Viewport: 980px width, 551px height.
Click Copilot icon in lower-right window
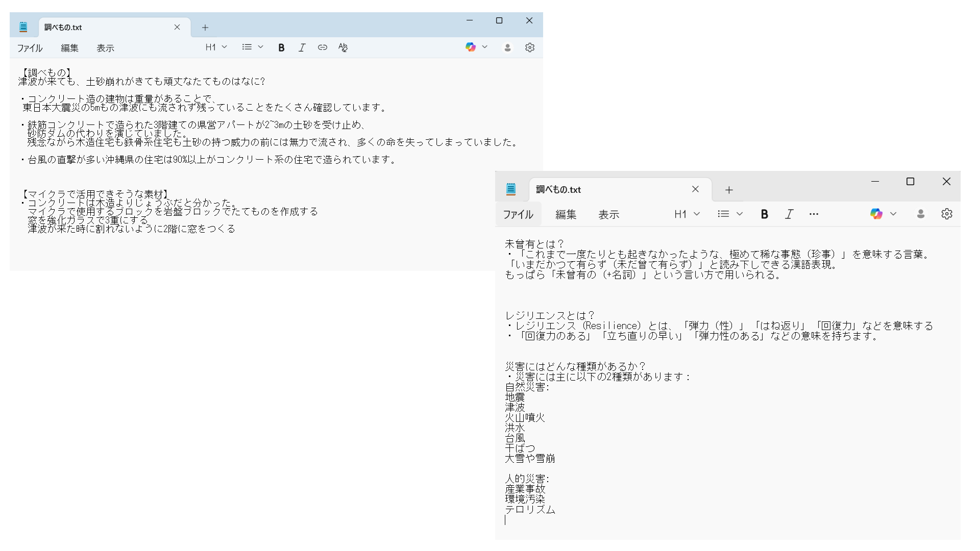tap(876, 214)
